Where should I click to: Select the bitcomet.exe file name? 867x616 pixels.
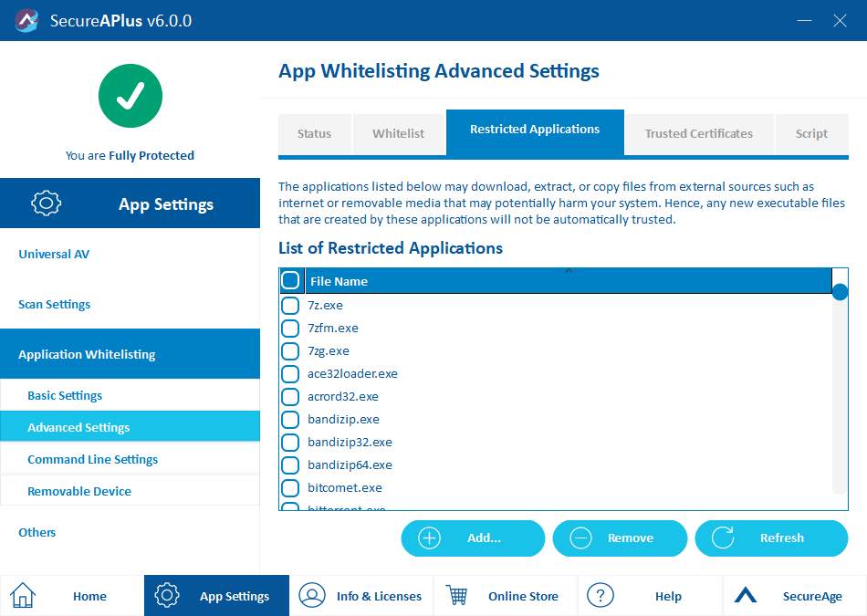click(344, 487)
